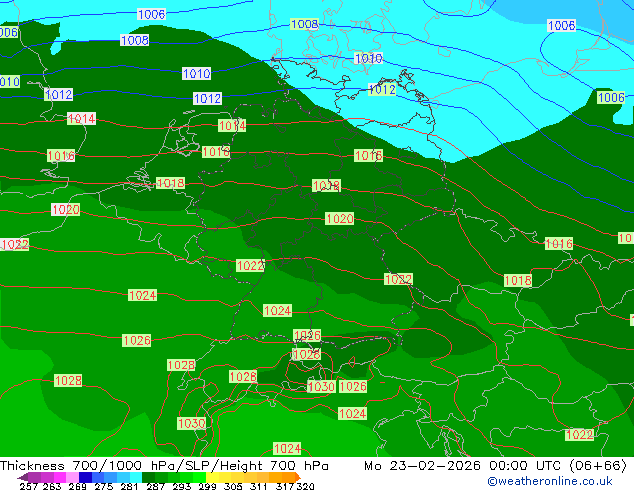The height and width of the screenshot is (490, 634).
Task: Click the "SLP" text in the title
Action: click(197, 466)
